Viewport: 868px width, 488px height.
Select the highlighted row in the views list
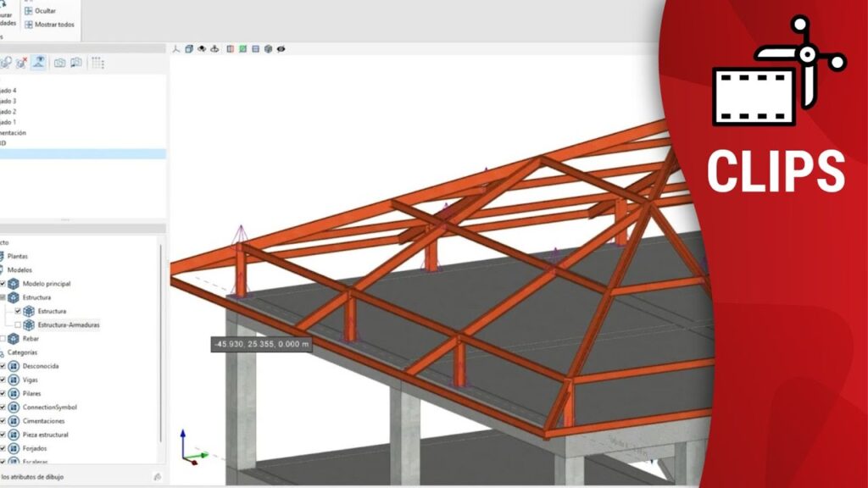83,153
